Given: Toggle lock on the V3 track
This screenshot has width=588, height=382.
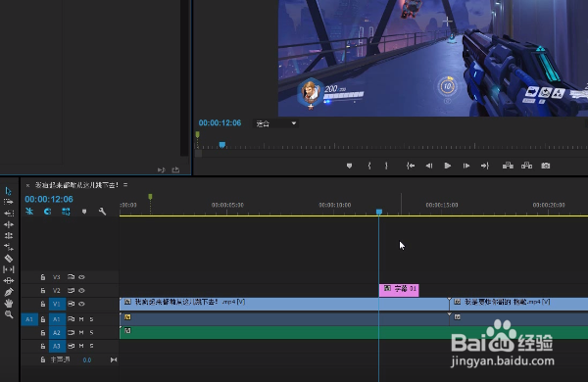Looking at the screenshot, I should point(43,277).
